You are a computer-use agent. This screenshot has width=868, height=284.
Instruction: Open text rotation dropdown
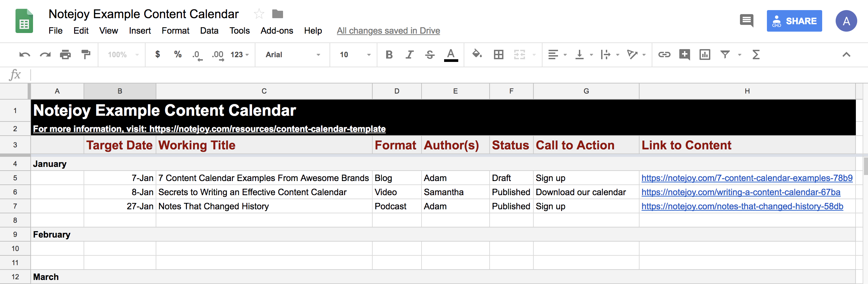636,55
